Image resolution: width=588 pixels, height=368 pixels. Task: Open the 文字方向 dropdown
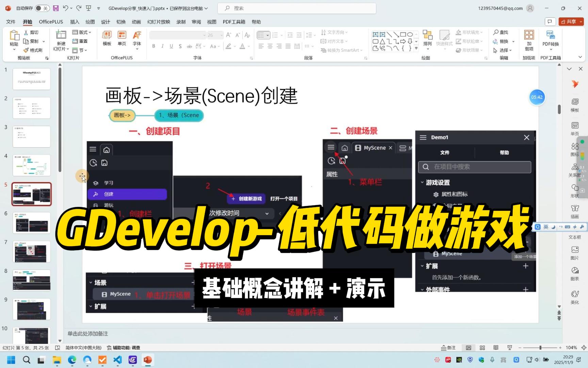coord(334,32)
